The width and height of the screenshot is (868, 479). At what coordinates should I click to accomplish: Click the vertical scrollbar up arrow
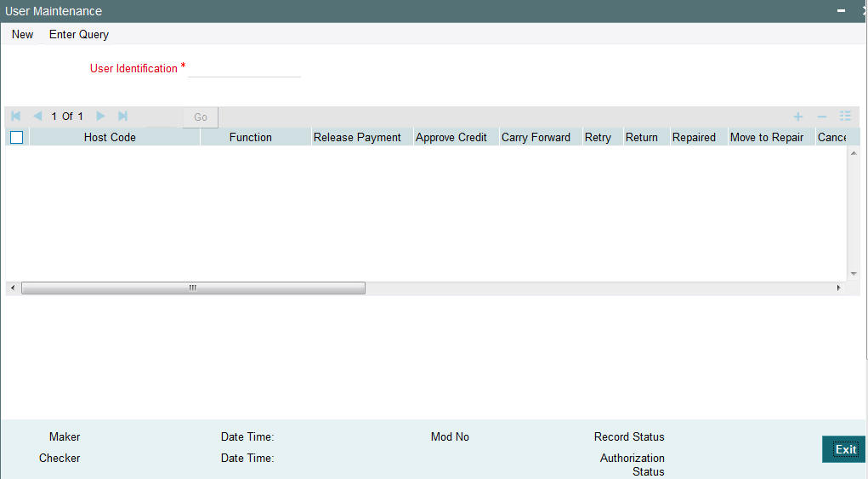click(x=854, y=153)
